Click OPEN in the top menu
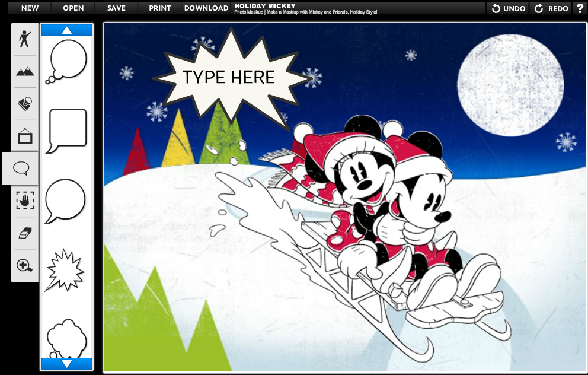Image resolution: width=588 pixels, height=375 pixels. (73, 8)
